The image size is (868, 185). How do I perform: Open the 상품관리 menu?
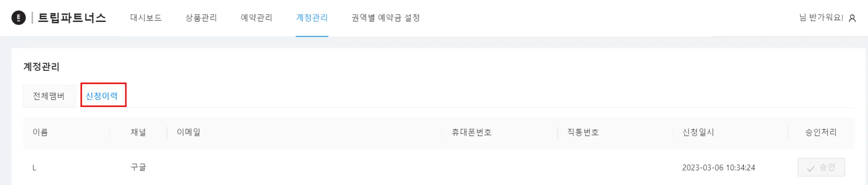point(201,18)
